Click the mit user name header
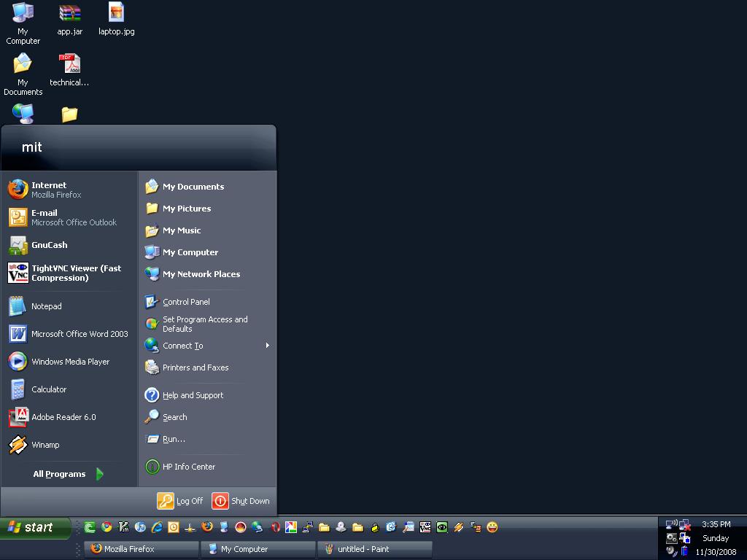Viewport: 747px width, 560px height. [32, 147]
